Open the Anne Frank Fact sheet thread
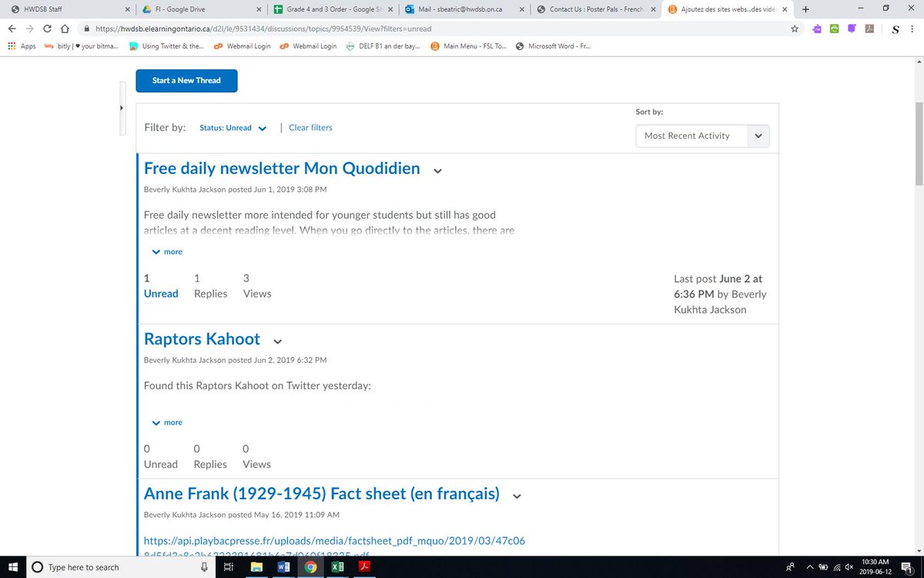Screen dimensions: 924x578 322,493
